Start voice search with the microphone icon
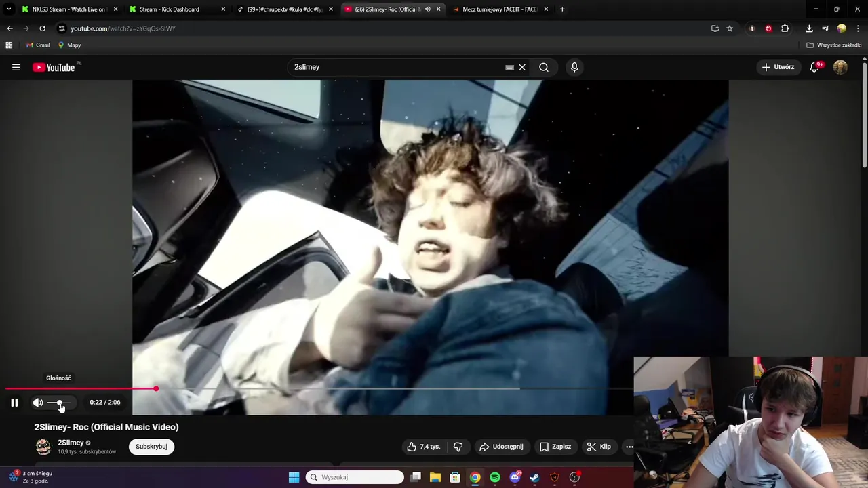Viewport: 868px width, 488px height. coord(574,67)
